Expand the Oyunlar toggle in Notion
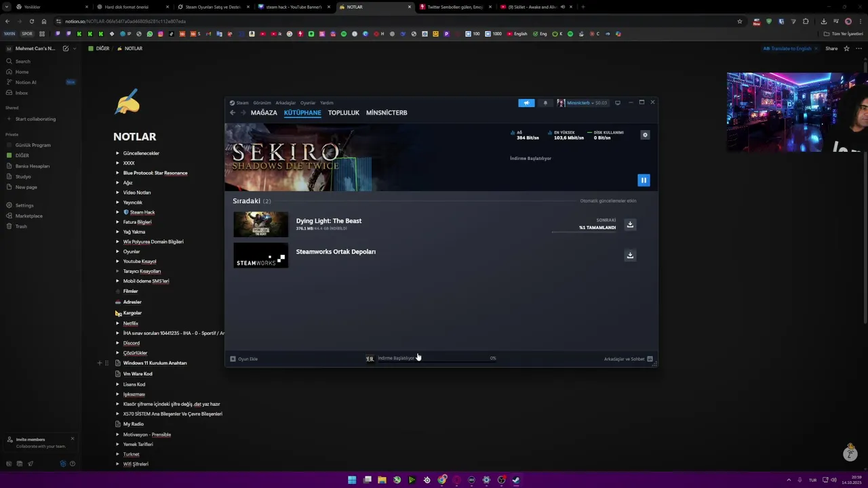 click(x=117, y=251)
